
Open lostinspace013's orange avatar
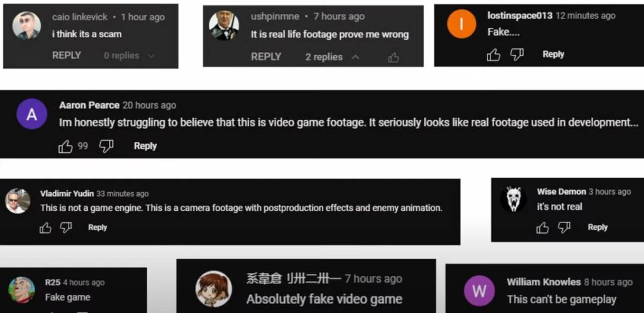click(461, 24)
